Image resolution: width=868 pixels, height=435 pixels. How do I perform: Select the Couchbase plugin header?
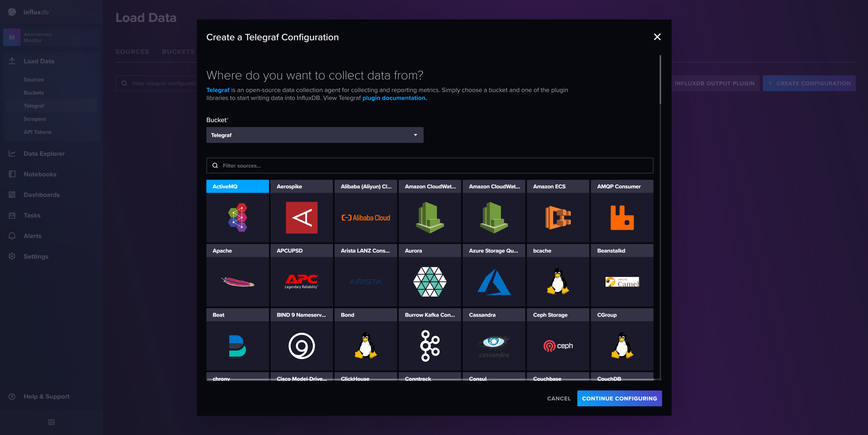[x=558, y=377]
